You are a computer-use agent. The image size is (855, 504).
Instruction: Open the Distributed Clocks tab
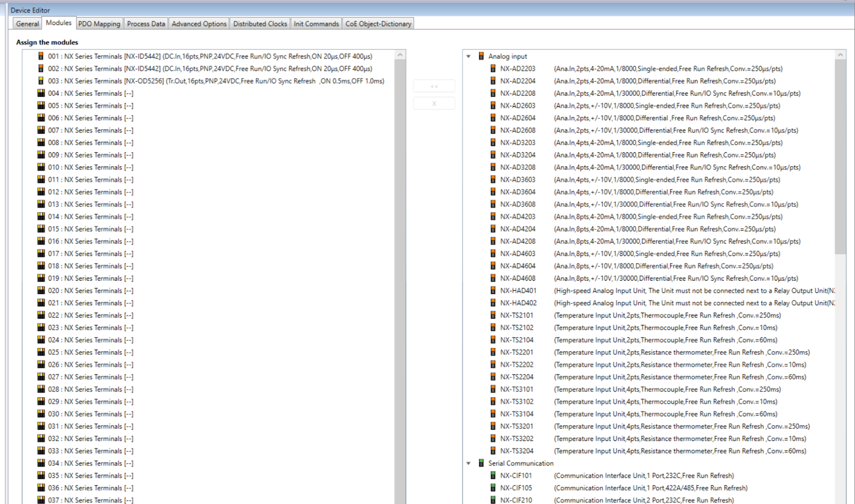click(x=260, y=24)
